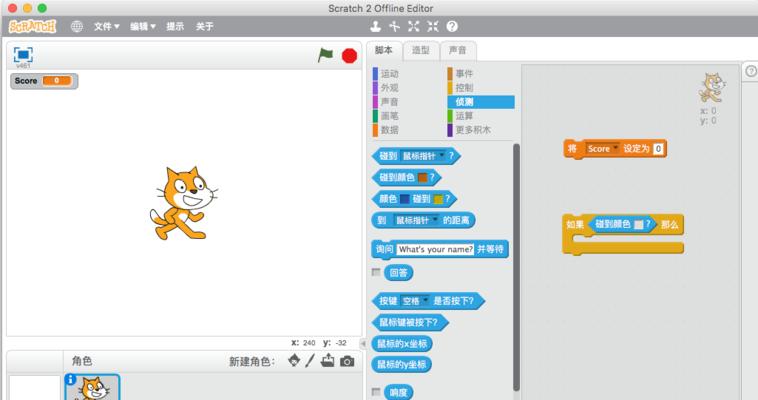Switch to the 声音 tab

tap(457, 50)
